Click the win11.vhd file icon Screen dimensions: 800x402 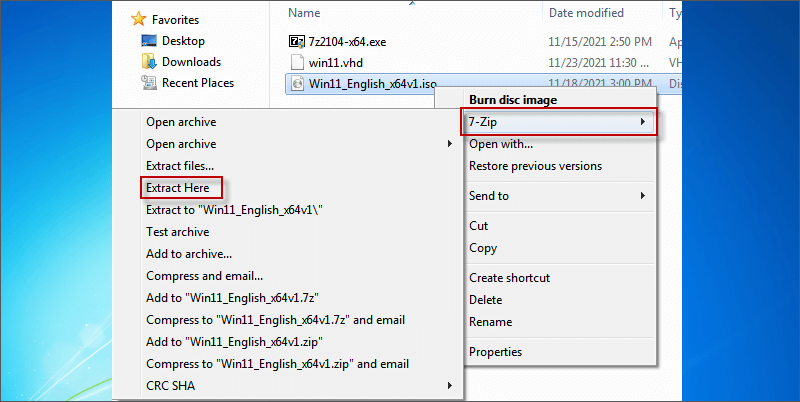(297, 63)
